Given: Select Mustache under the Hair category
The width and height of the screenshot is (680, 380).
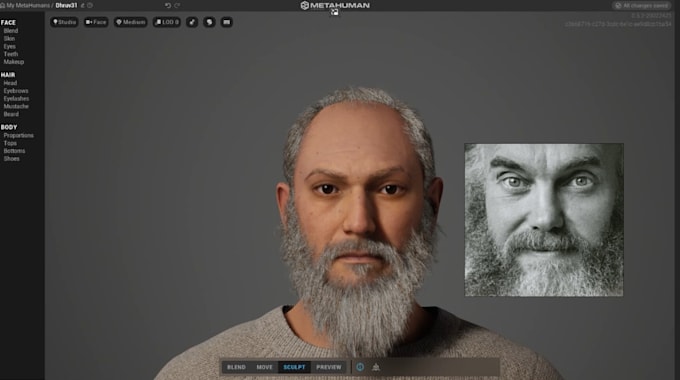Looking at the screenshot, I should [16, 106].
